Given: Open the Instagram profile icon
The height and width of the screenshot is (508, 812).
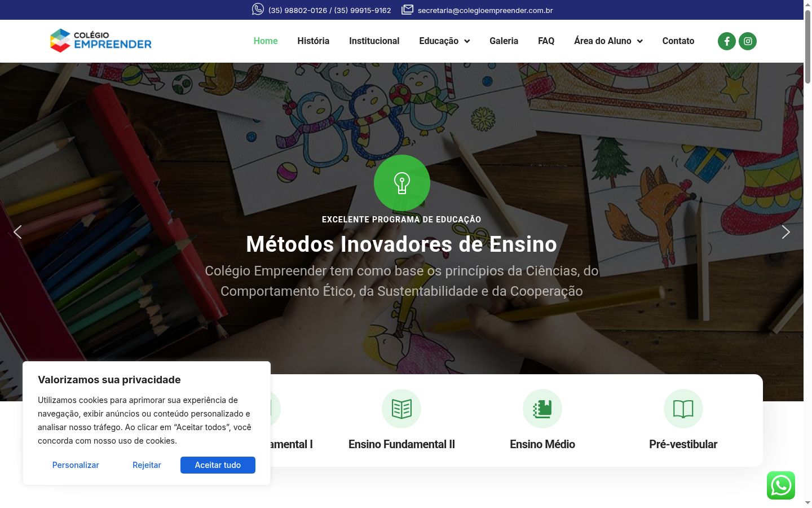Looking at the screenshot, I should pos(748,41).
